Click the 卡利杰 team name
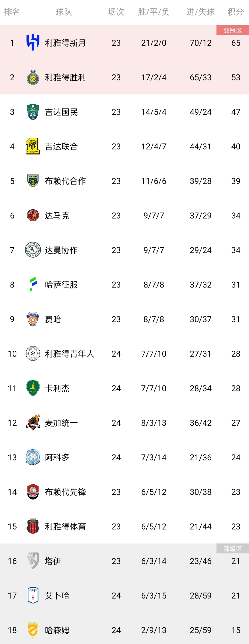Screen dimensions: 249x644 pos(57,388)
